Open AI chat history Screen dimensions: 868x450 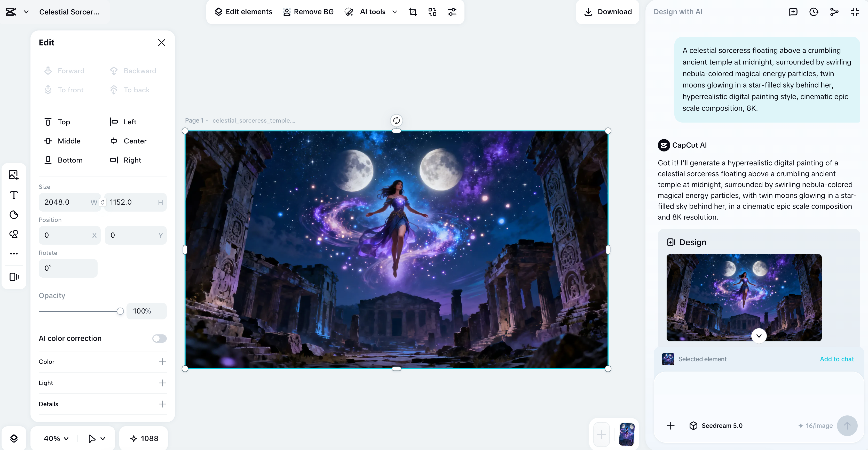coord(814,12)
